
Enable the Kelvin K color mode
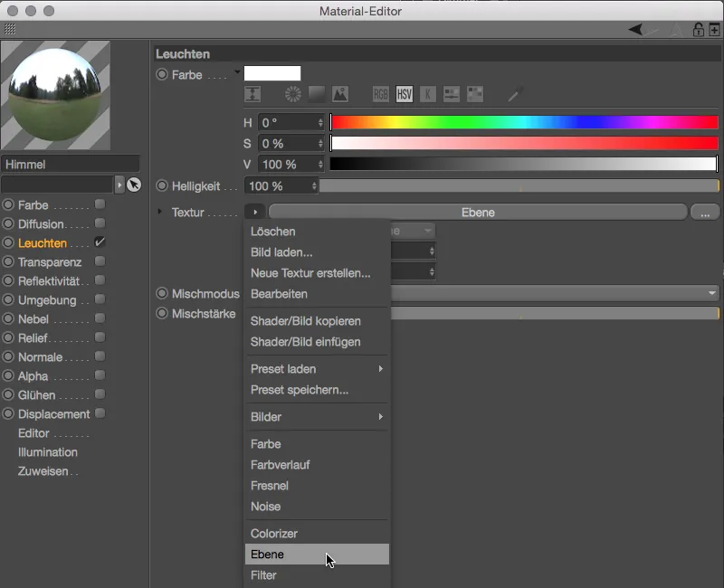point(427,94)
